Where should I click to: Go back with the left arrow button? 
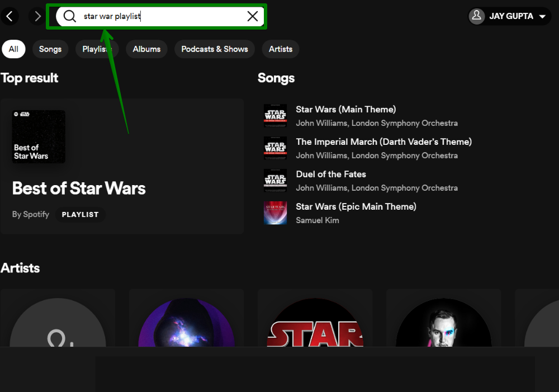(10, 16)
